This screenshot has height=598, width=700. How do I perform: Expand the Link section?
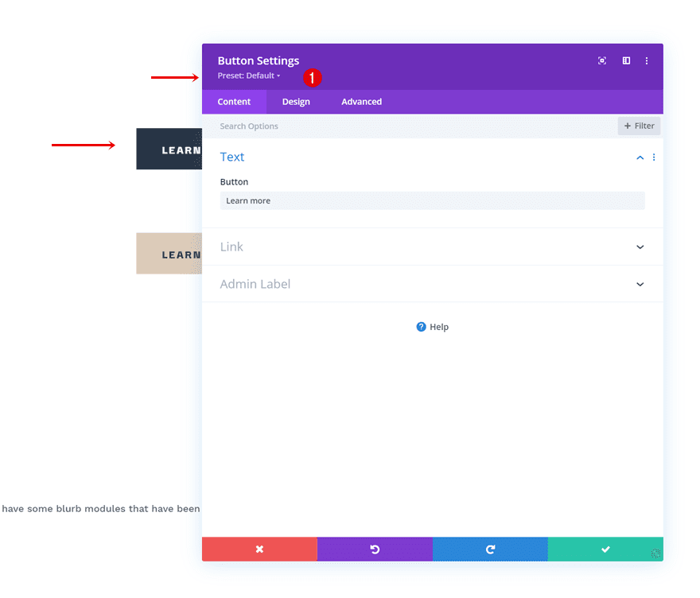(x=640, y=247)
